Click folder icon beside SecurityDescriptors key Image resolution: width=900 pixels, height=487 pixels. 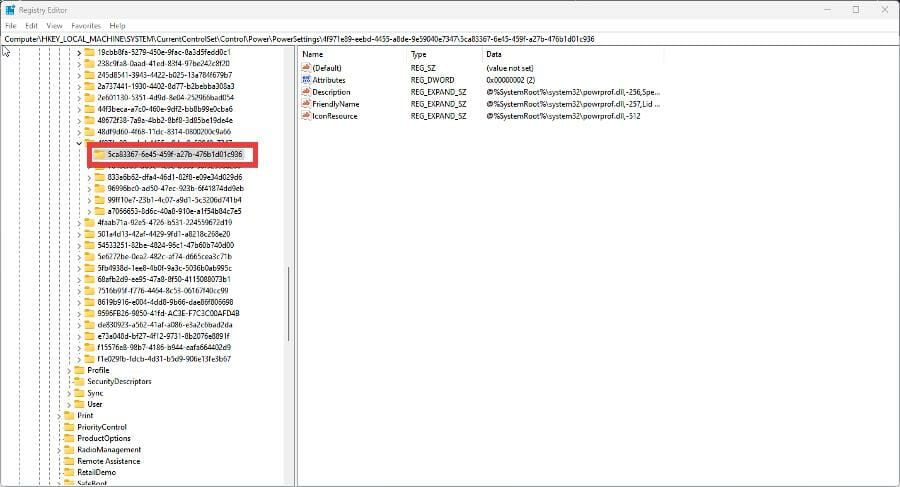[x=79, y=381]
